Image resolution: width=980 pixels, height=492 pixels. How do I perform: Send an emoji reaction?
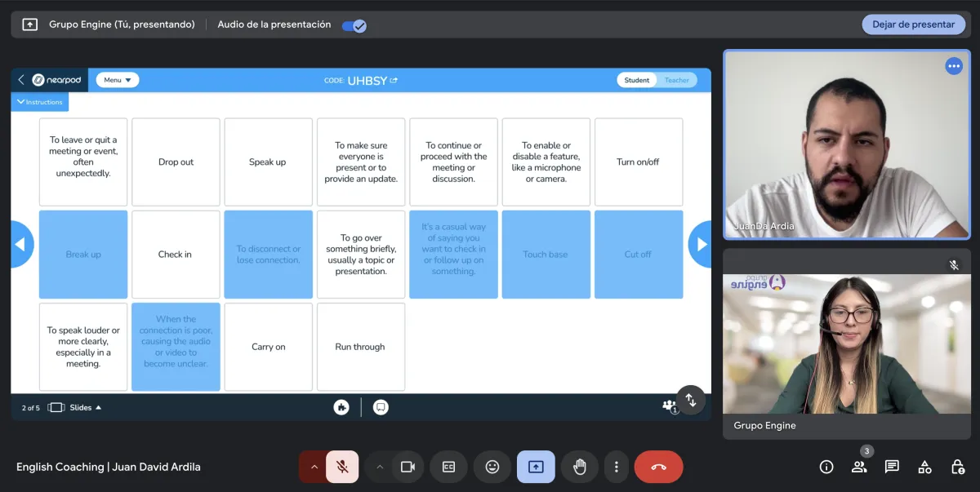click(492, 467)
